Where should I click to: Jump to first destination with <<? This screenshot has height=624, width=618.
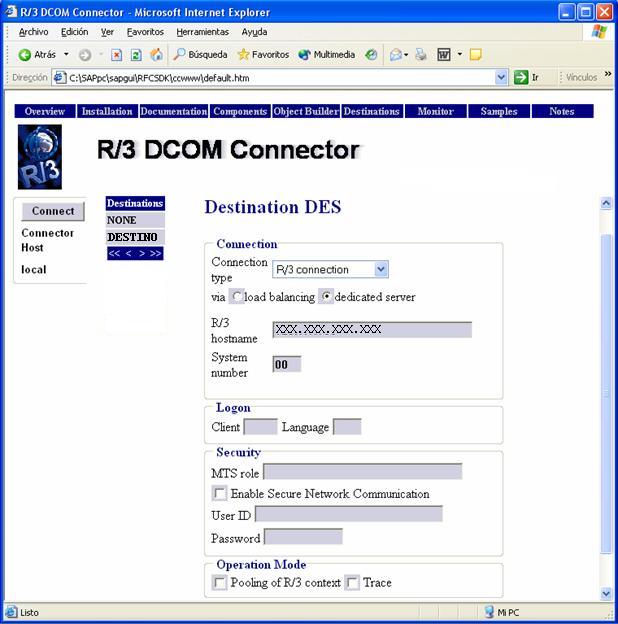pos(114,254)
